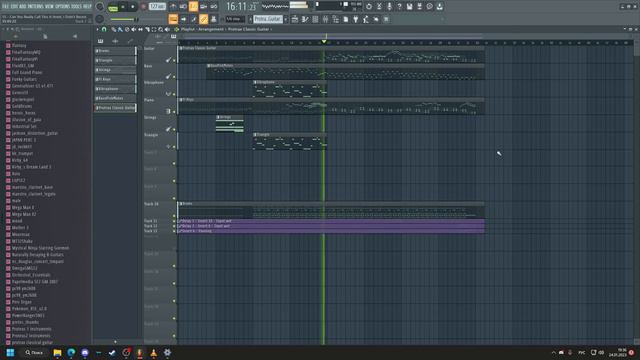Toggle wait for input before recording

183,7
